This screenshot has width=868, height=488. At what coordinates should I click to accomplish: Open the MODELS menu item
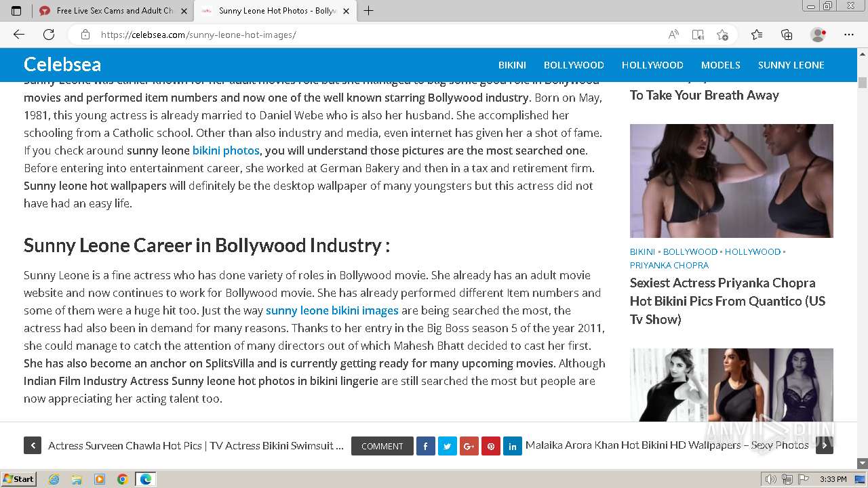tap(721, 65)
